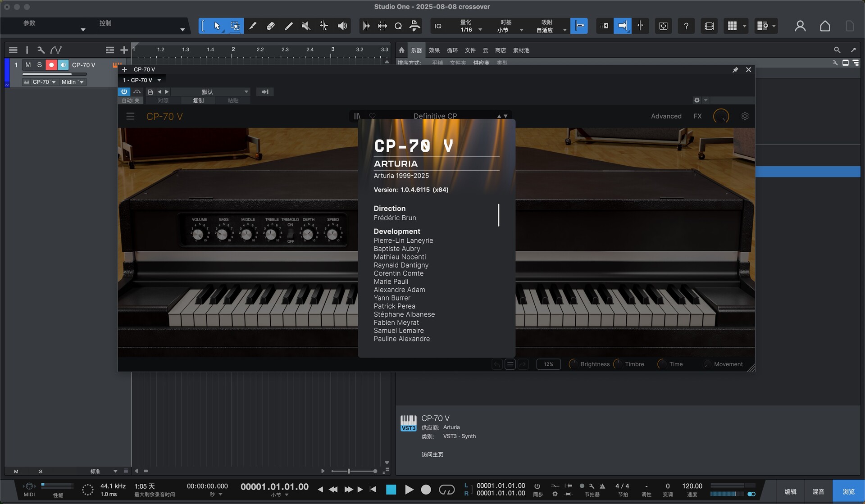Adjust the Brightness macro knob
The height and width of the screenshot is (504, 865).
(574, 364)
